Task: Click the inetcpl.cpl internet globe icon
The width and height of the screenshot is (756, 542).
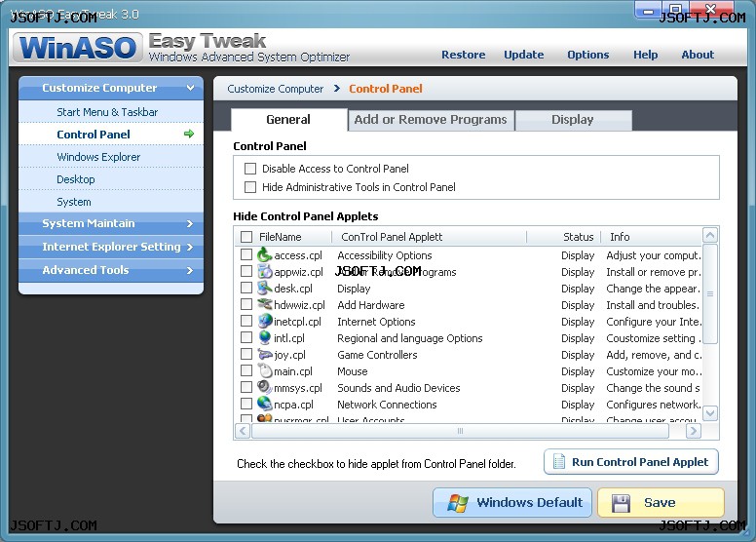Action: coord(264,322)
